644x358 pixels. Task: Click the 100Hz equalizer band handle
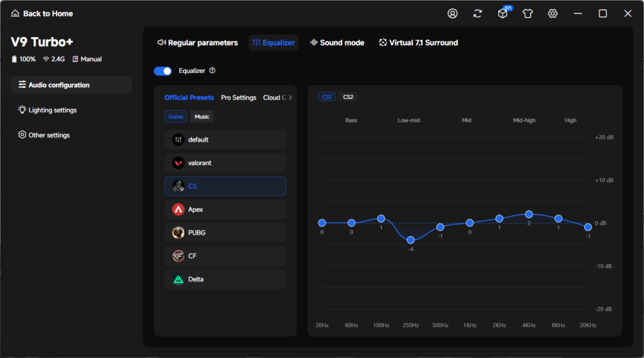(381, 218)
